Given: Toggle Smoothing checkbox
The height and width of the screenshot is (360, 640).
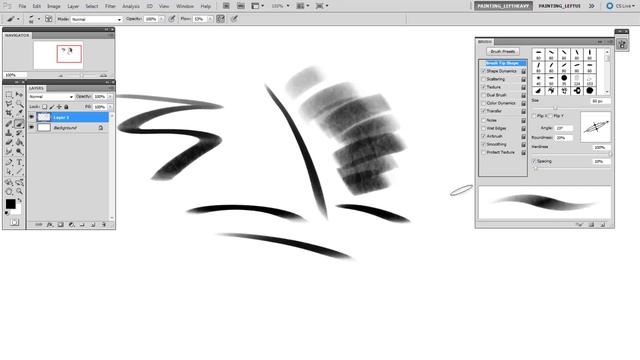Looking at the screenshot, I should (x=484, y=144).
